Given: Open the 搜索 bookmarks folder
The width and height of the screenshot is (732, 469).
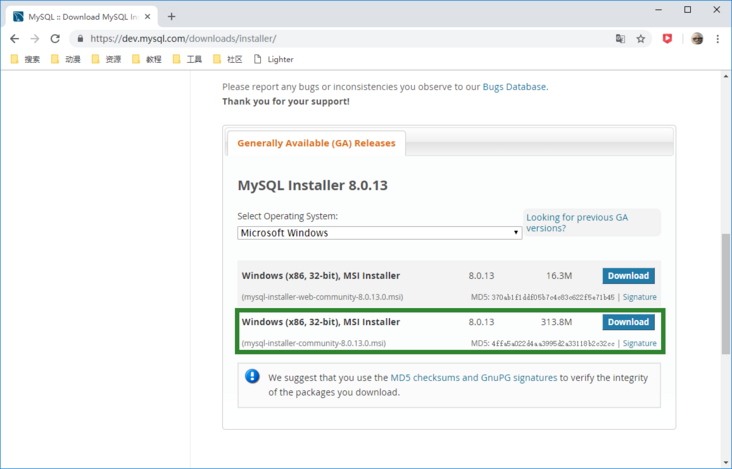Looking at the screenshot, I should coord(25,60).
